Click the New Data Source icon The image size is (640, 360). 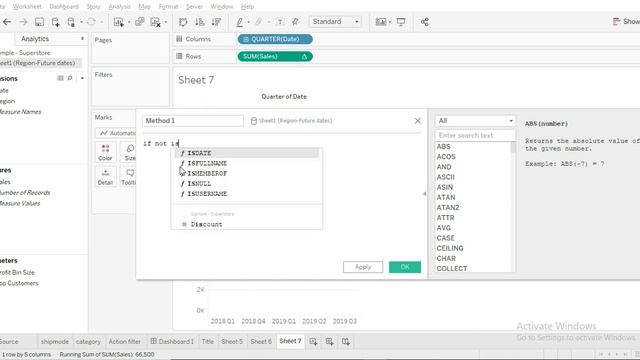click(x=55, y=22)
